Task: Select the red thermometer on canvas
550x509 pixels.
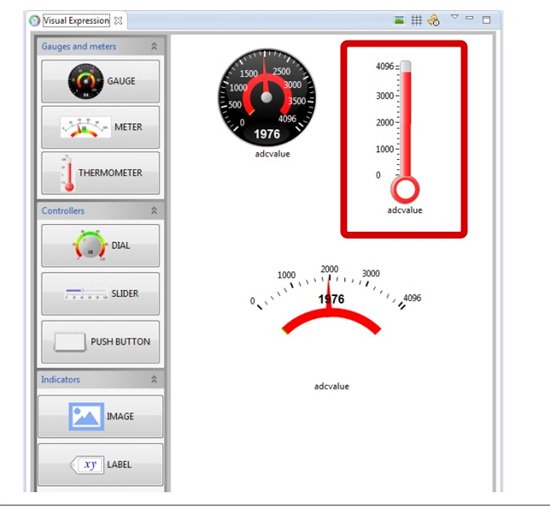Action: tap(405, 132)
